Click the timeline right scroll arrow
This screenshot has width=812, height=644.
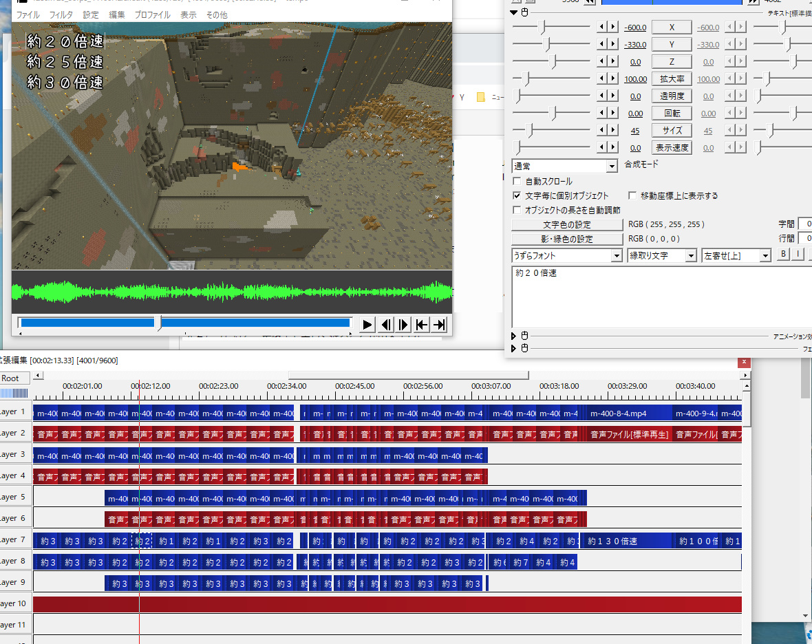(x=746, y=375)
